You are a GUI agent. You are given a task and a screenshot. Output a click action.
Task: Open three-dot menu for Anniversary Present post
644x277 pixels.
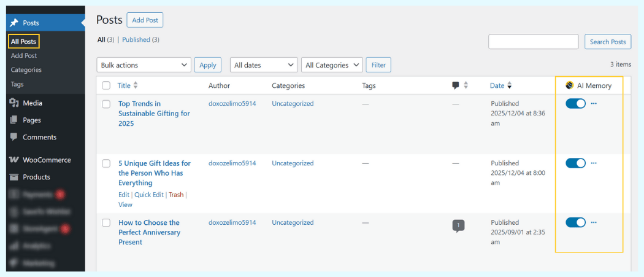coord(593,222)
